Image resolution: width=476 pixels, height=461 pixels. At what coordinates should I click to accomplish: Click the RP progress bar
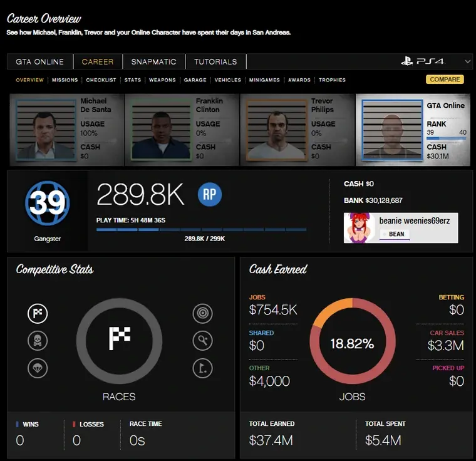[201, 230]
